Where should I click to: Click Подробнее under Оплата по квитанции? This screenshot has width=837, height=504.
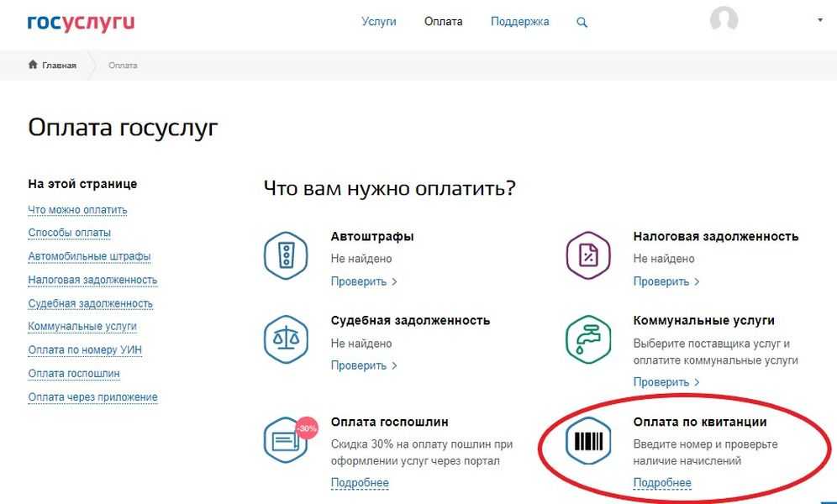coord(661,483)
